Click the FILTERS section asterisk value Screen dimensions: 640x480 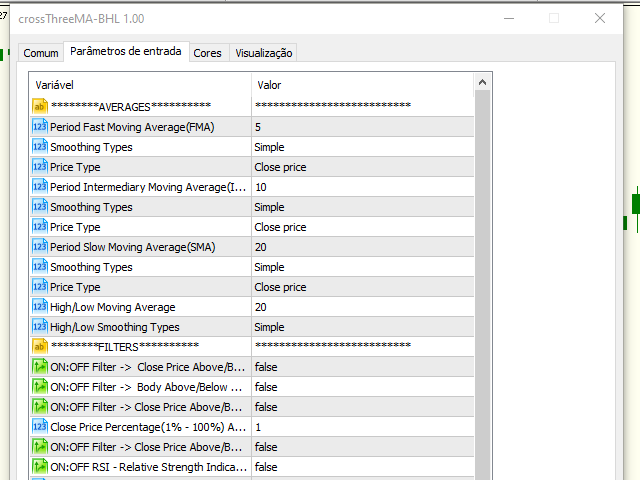(333, 346)
